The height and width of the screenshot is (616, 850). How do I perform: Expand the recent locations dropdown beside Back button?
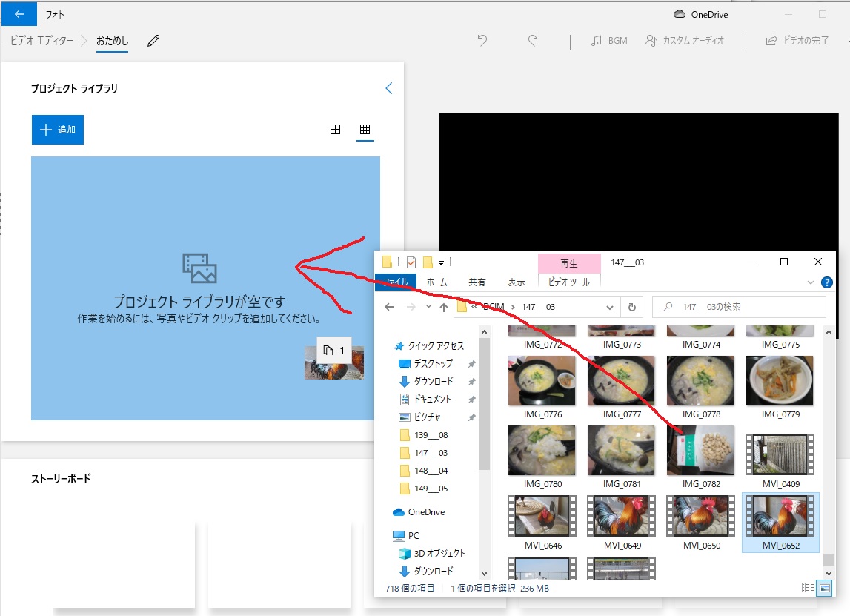click(x=428, y=306)
